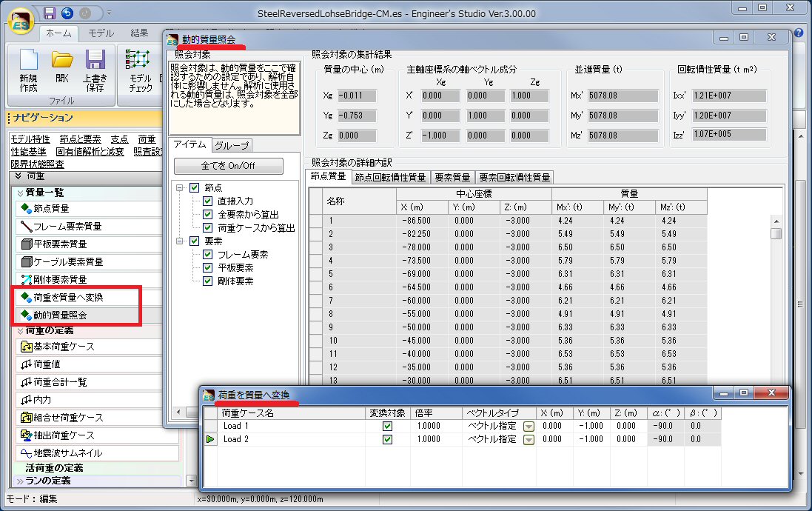
Task: Collapse the 荷重 navigation section
Action: coord(18,176)
